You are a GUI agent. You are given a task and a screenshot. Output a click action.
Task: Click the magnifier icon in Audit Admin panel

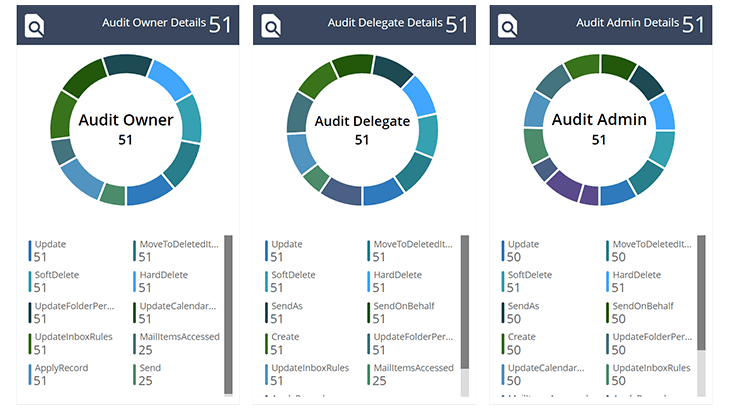[x=508, y=26]
